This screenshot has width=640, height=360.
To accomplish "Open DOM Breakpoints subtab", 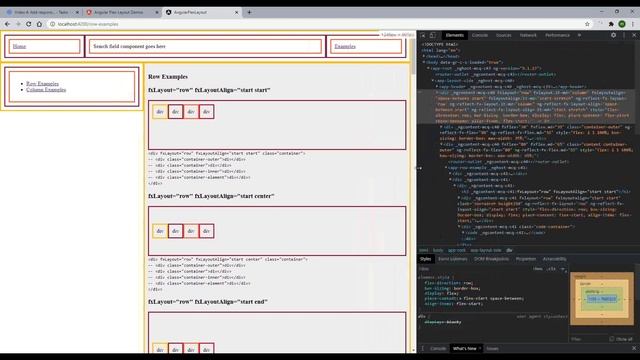I will point(491,259).
